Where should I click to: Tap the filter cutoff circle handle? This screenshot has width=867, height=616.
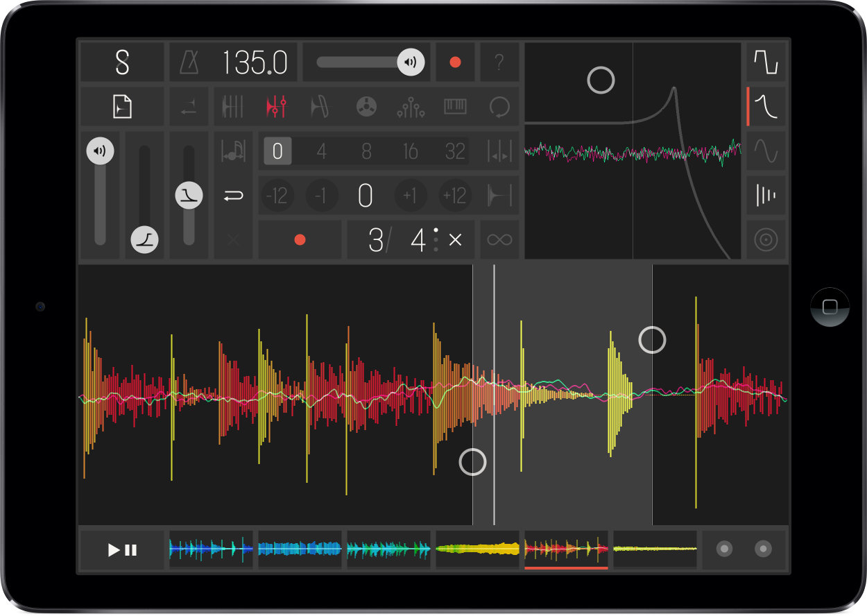pyautogui.click(x=601, y=80)
